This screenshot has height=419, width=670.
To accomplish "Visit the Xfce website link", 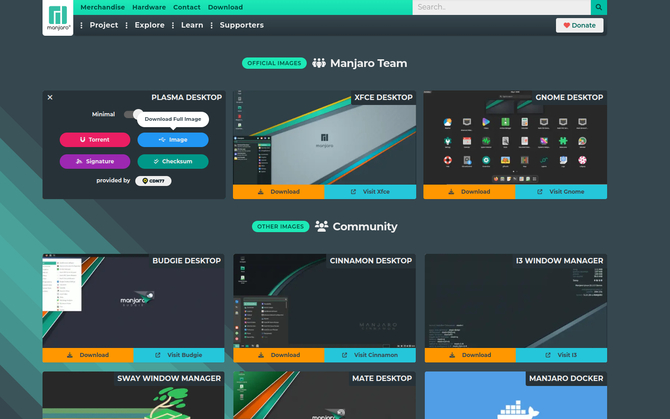I will [x=370, y=192].
